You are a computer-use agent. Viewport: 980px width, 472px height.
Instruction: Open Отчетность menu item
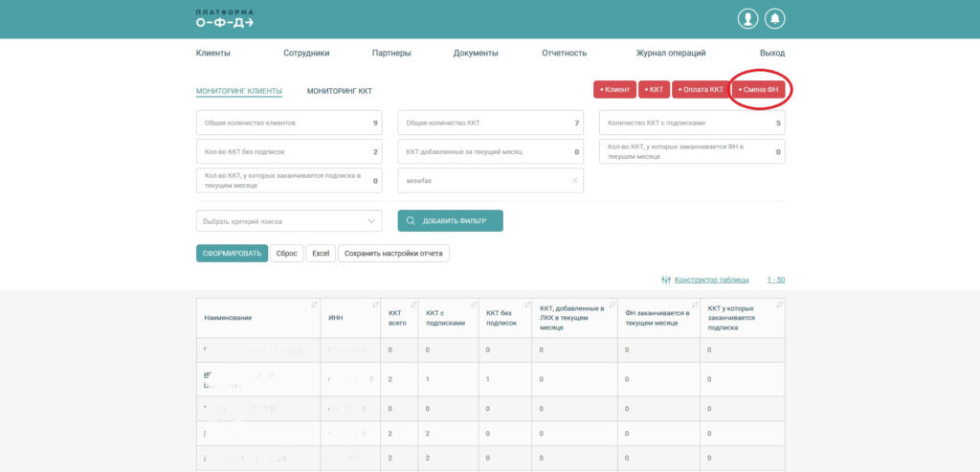pos(565,54)
